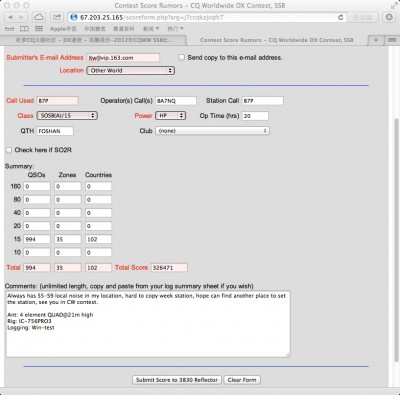This screenshot has width=400, height=395.
Task: Click the Clear Form button
Action: click(x=242, y=380)
